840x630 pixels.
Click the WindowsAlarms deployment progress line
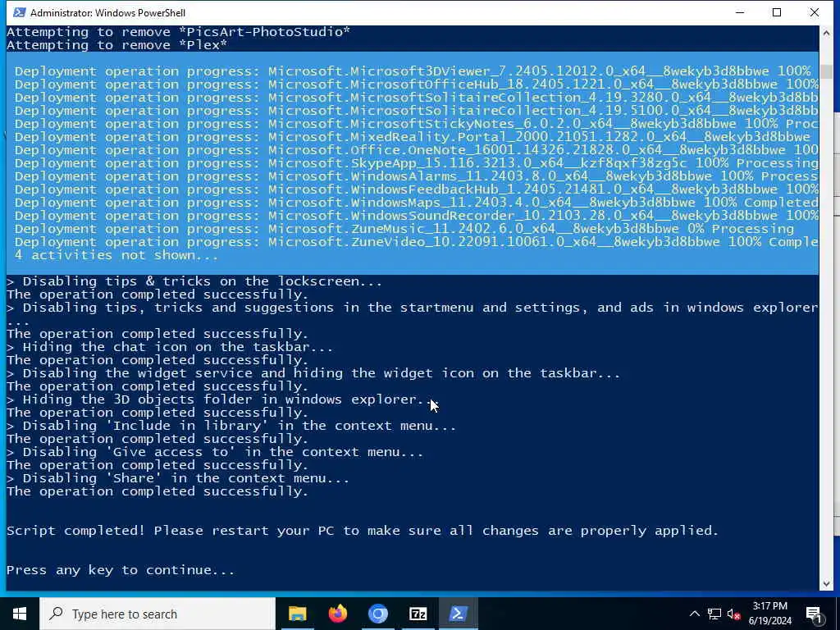(x=416, y=176)
